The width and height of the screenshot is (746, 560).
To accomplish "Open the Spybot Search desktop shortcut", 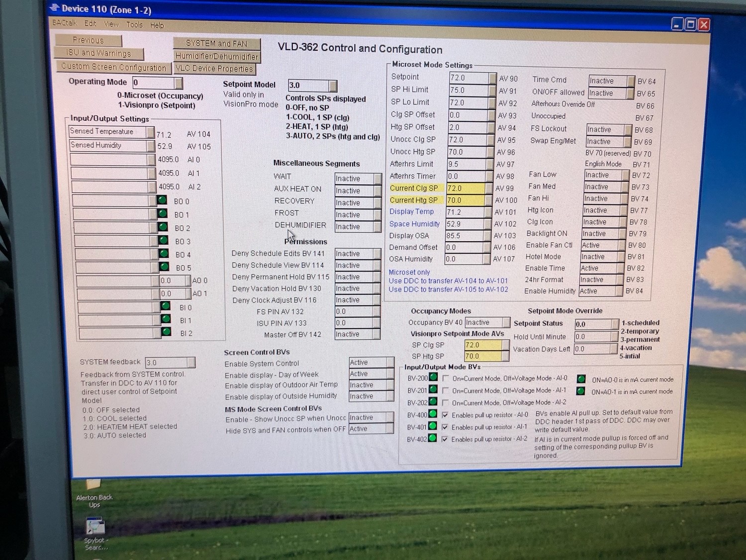I will (x=95, y=527).
